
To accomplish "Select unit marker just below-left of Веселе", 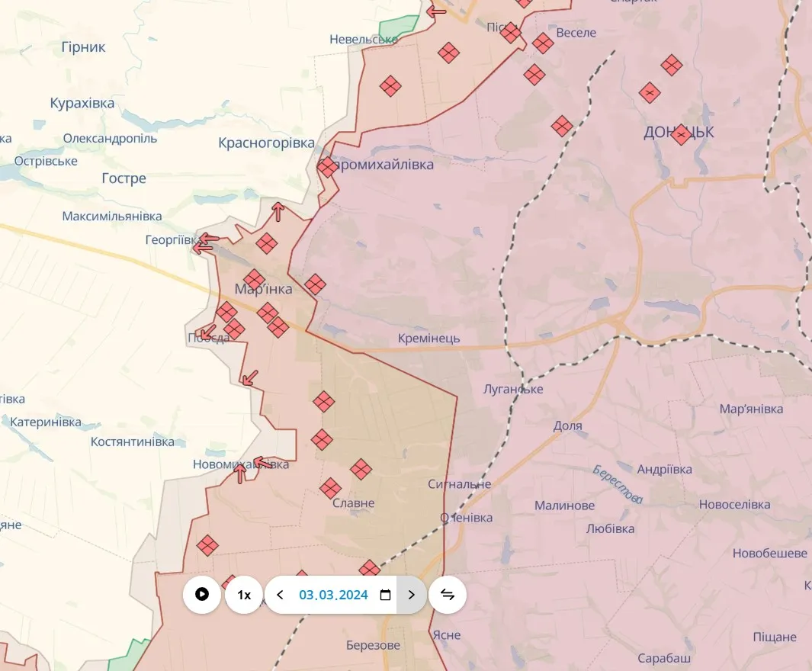I will point(543,43).
